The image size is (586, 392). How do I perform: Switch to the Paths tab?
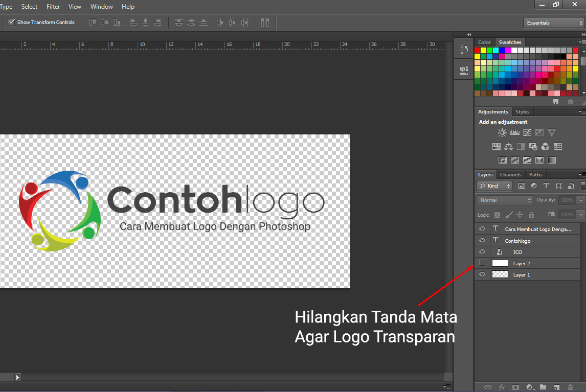click(535, 174)
